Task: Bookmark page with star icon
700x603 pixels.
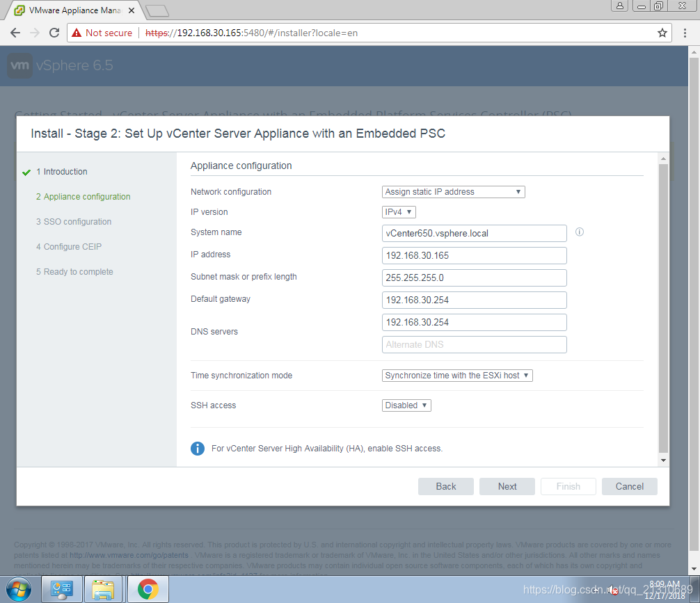Action: pos(662,33)
